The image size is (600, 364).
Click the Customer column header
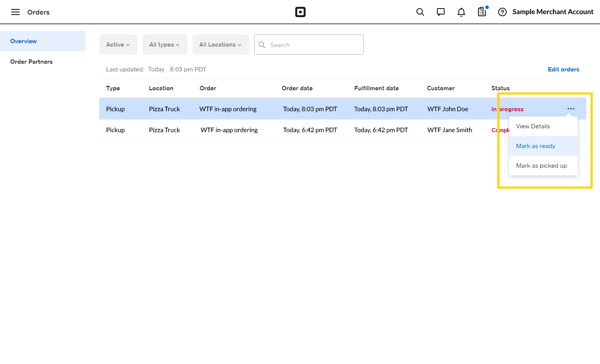coord(441,88)
